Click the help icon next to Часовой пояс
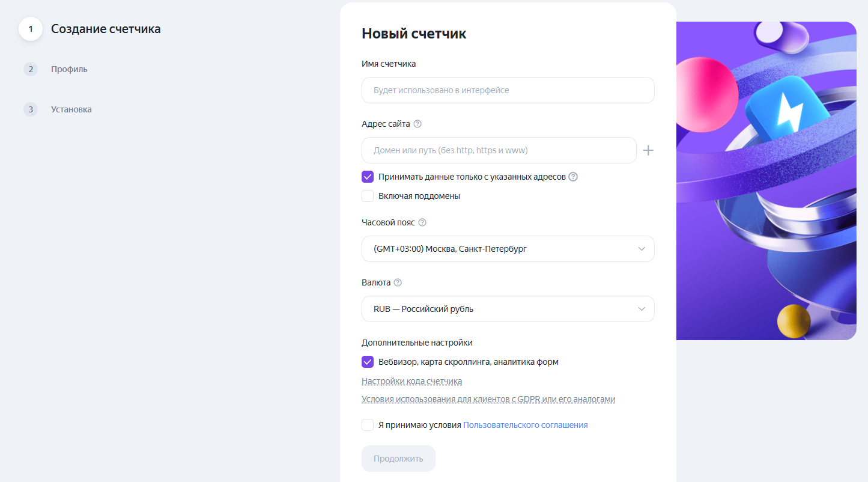Image resolution: width=868 pixels, height=482 pixels. [x=422, y=222]
